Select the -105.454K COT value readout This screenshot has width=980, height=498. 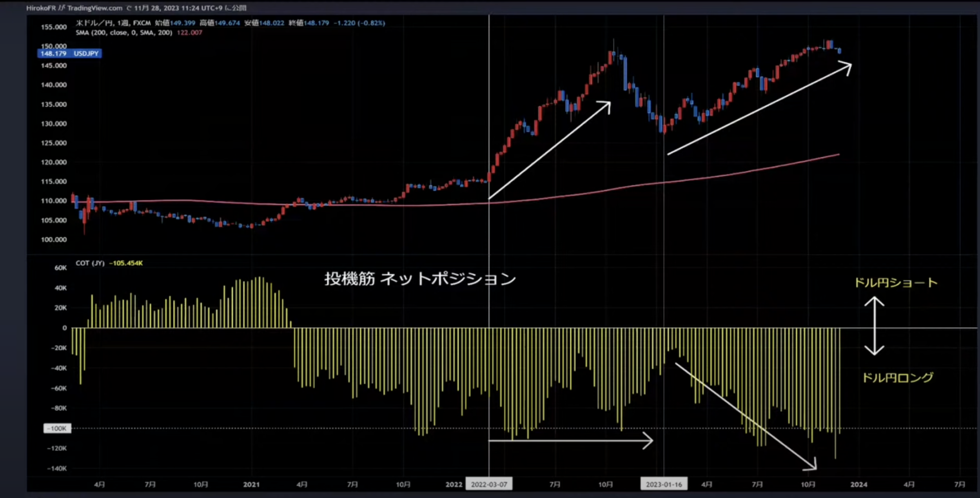click(125, 263)
